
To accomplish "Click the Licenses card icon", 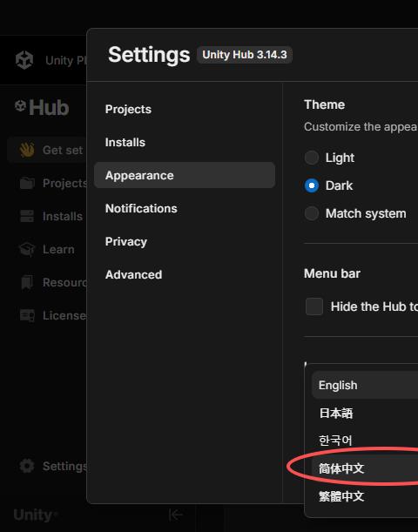I will (x=27, y=315).
